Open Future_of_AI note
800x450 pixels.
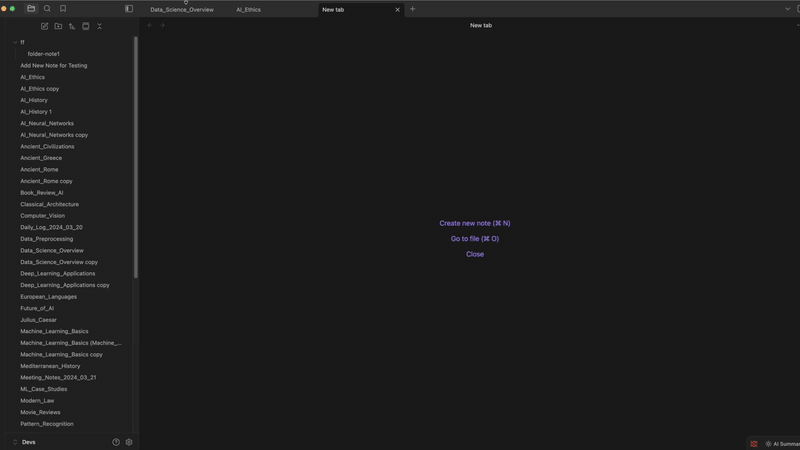(37, 308)
